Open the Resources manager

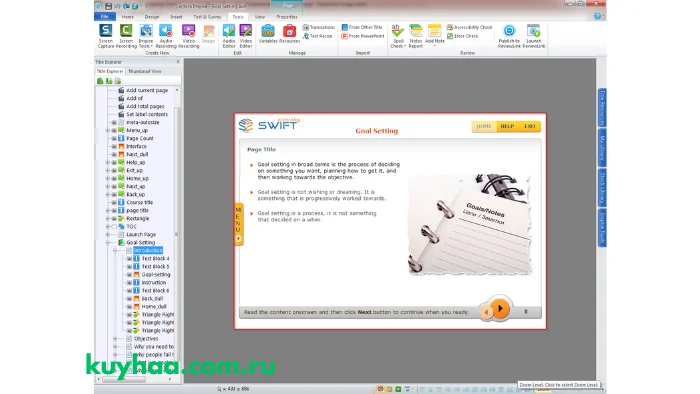tap(289, 34)
